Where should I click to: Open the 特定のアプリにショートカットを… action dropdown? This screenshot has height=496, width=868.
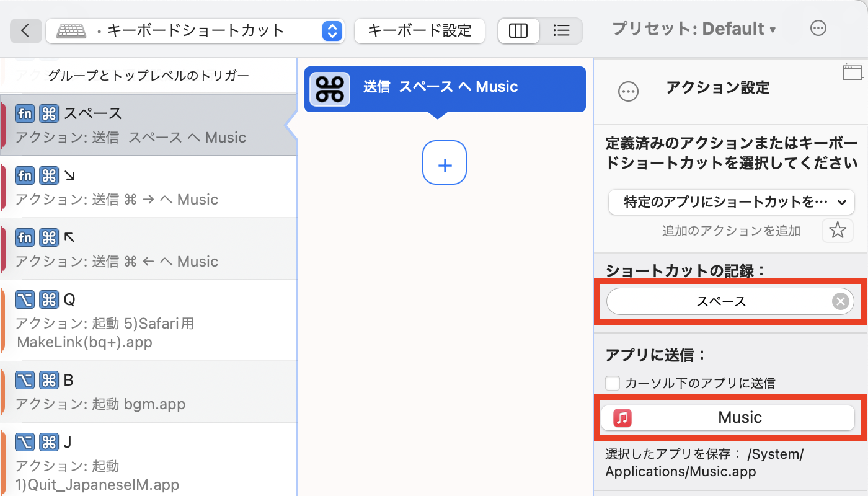(x=732, y=202)
